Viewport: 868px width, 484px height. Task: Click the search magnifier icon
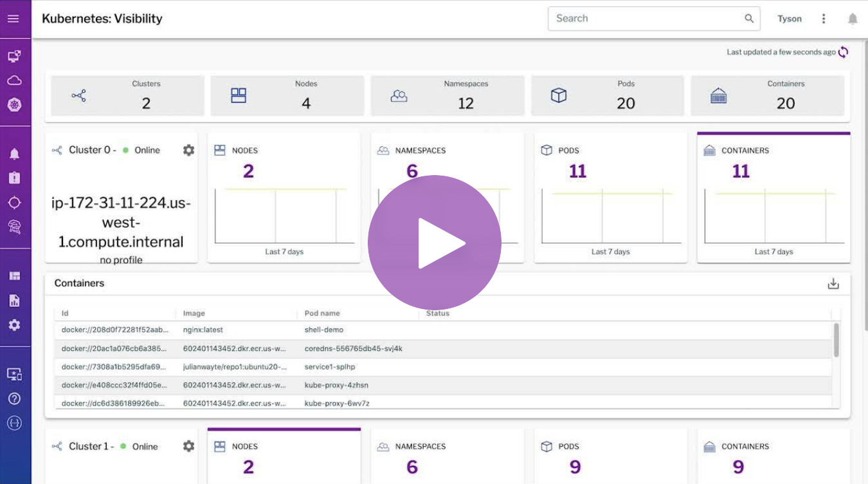pyautogui.click(x=749, y=19)
